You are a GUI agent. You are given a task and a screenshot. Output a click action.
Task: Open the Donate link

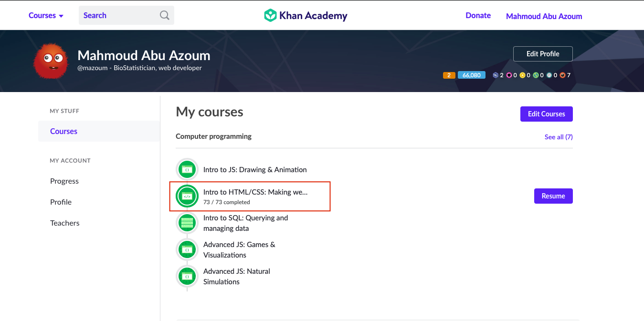click(478, 15)
